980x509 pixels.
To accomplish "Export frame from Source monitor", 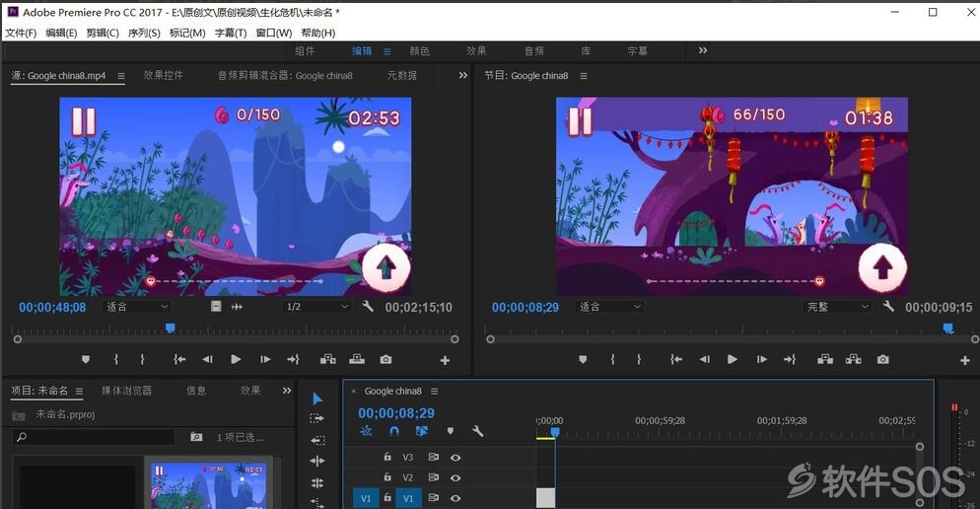I will 385,359.
